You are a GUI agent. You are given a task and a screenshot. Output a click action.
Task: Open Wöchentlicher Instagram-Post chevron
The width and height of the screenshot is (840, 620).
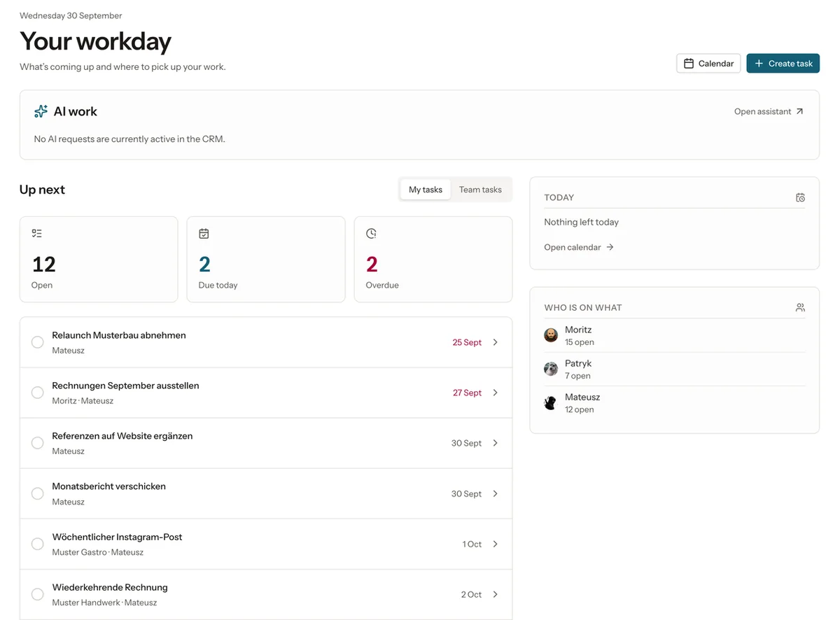tap(495, 544)
